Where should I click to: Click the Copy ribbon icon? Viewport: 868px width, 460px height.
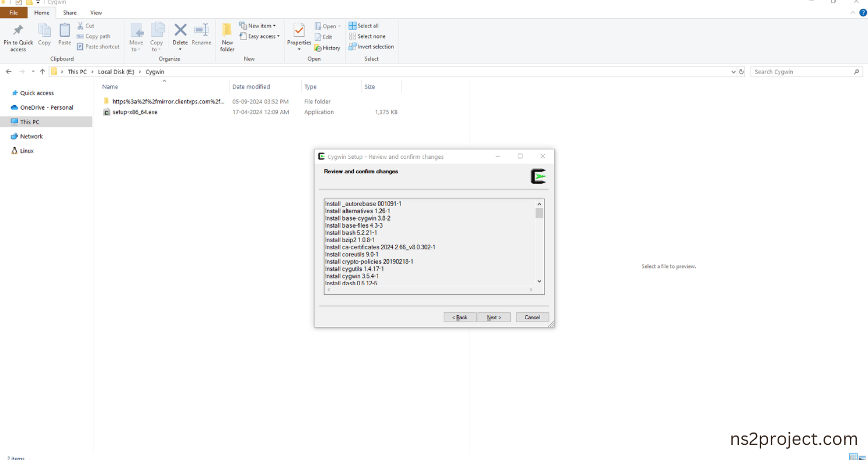point(44,34)
